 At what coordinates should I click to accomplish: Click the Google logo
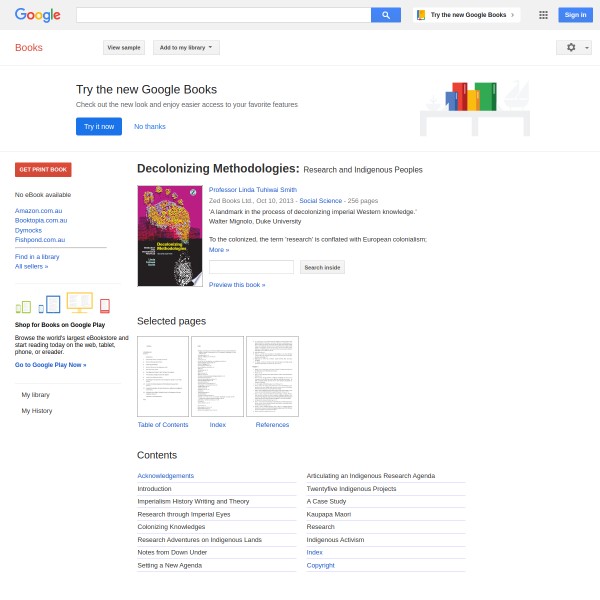point(38,15)
